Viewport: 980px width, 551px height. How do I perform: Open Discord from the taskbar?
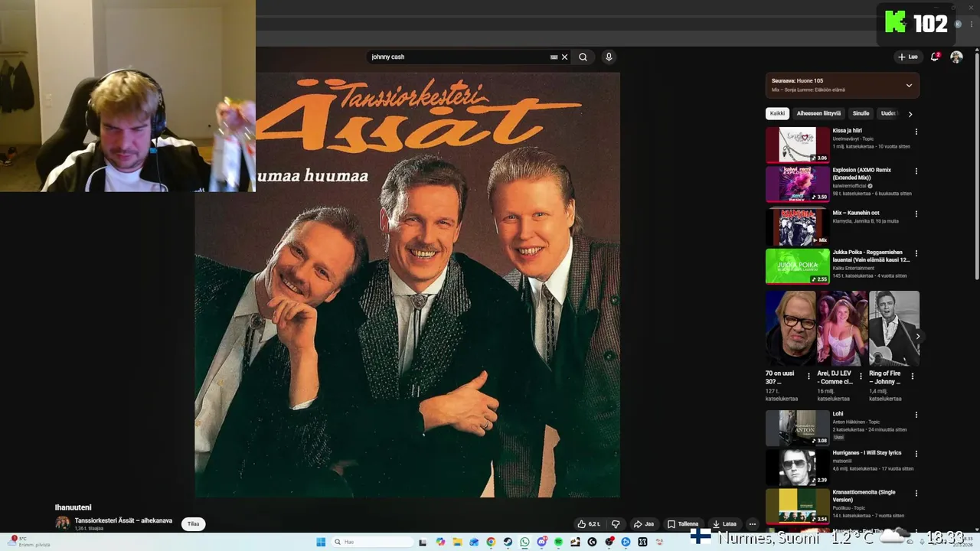point(542,542)
